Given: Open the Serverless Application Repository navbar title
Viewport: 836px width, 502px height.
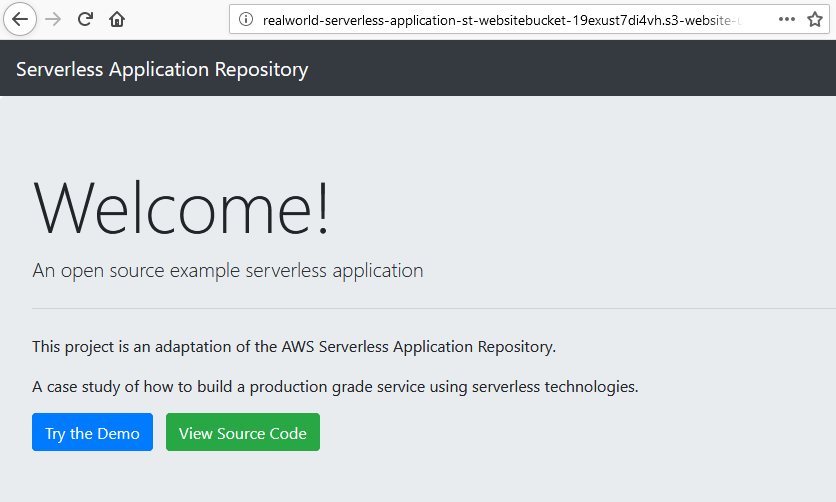Looking at the screenshot, I should click(x=162, y=69).
